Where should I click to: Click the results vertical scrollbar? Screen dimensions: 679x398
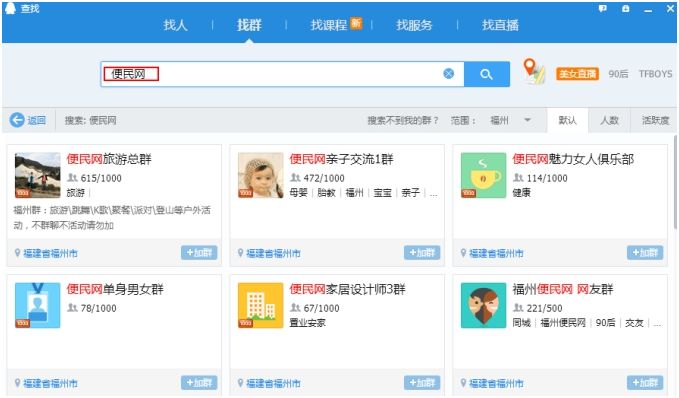point(675,182)
